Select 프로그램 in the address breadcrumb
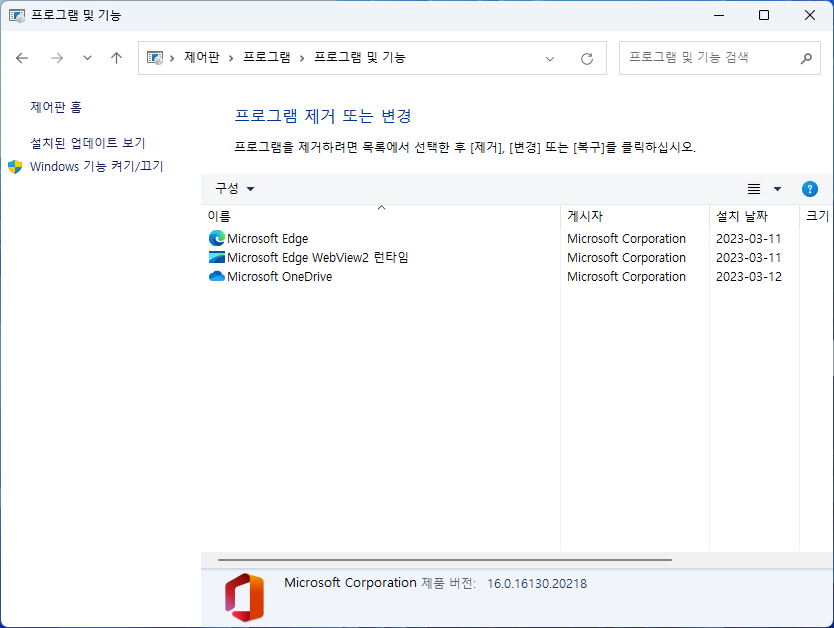Viewport: 834px width, 628px height. (x=266, y=57)
